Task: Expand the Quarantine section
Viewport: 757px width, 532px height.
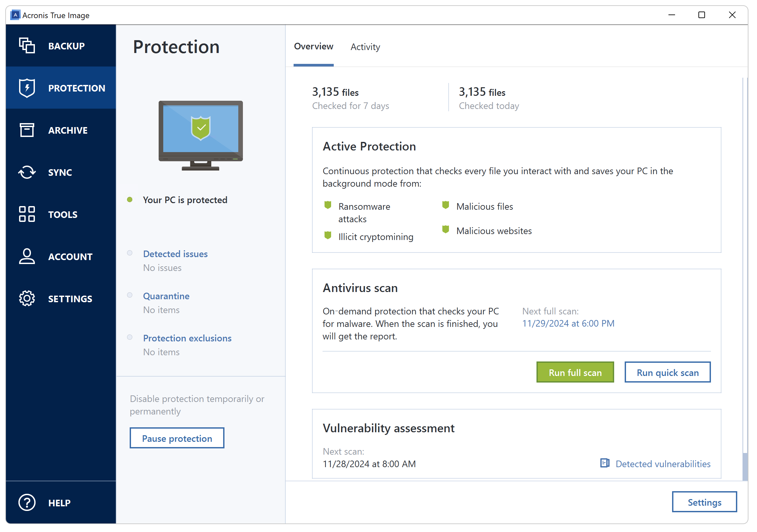Action: pos(167,295)
